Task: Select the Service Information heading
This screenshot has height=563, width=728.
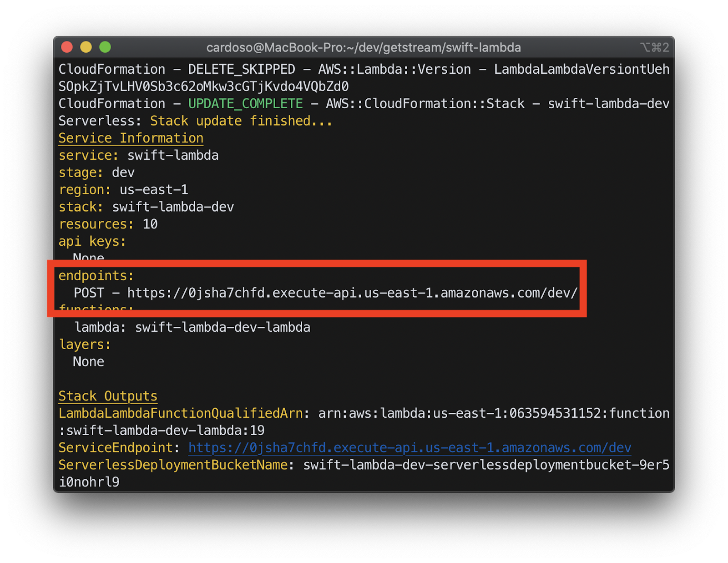Action: pos(131,138)
